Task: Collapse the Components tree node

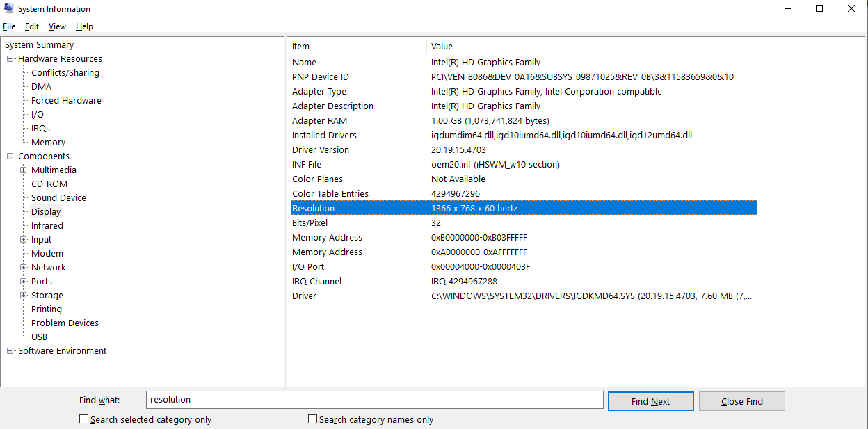Action: click(x=10, y=156)
